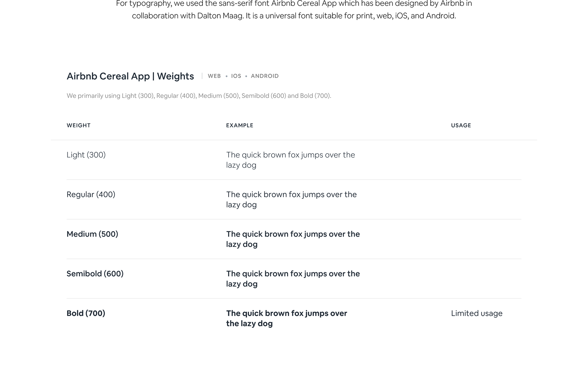Select the WEB platform tag
Image resolution: width=588 pixels, height=375 pixels.
[214, 76]
